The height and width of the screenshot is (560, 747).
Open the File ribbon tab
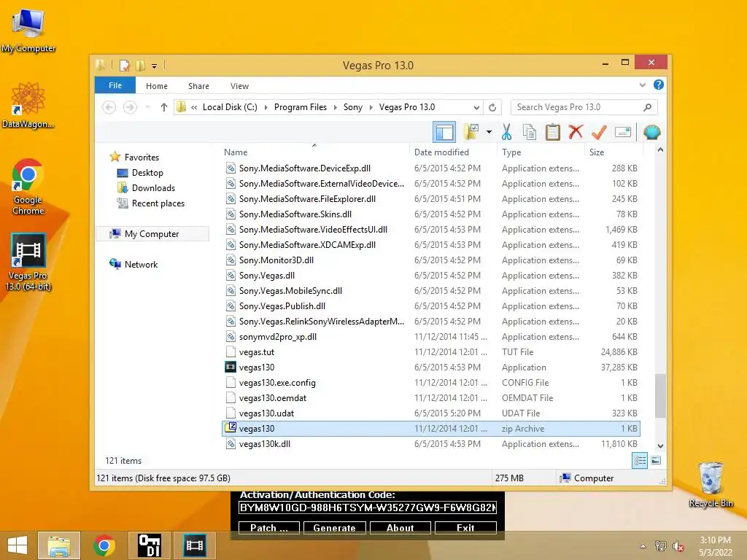[x=115, y=85]
